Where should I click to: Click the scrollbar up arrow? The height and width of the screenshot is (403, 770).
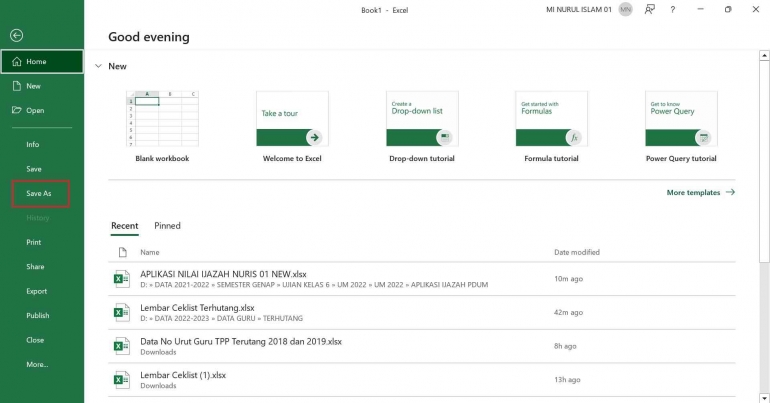(765, 55)
